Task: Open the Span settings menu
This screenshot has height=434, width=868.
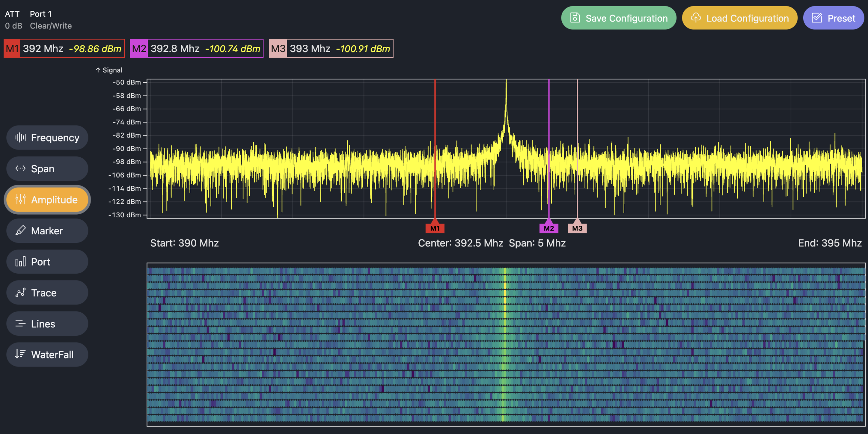Action: 47,169
